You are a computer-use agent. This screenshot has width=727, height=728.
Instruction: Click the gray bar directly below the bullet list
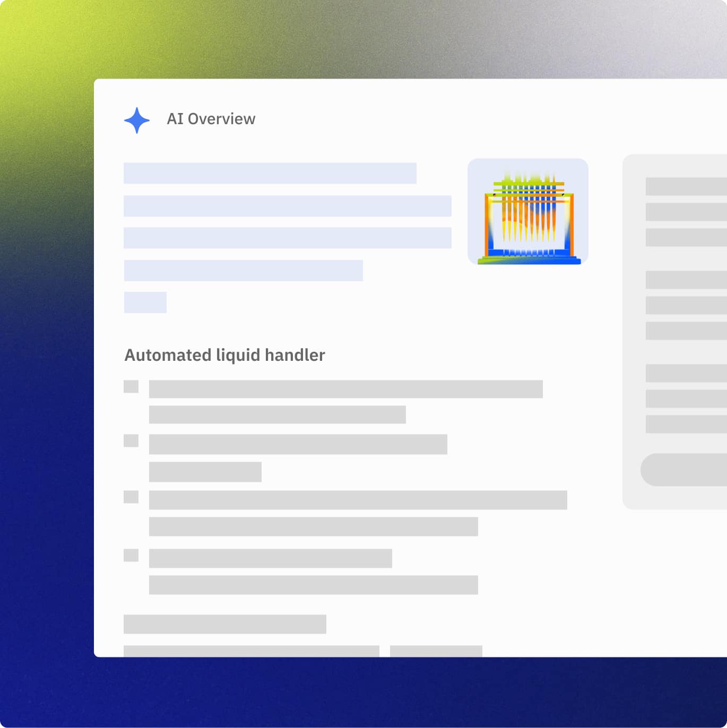[x=224, y=624]
